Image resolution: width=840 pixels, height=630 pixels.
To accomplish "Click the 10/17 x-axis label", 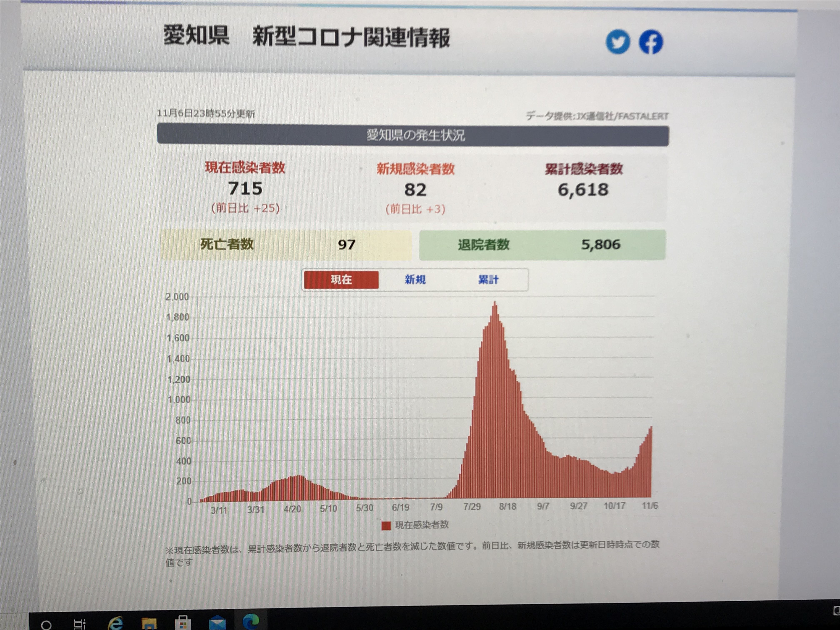I will pos(614,506).
